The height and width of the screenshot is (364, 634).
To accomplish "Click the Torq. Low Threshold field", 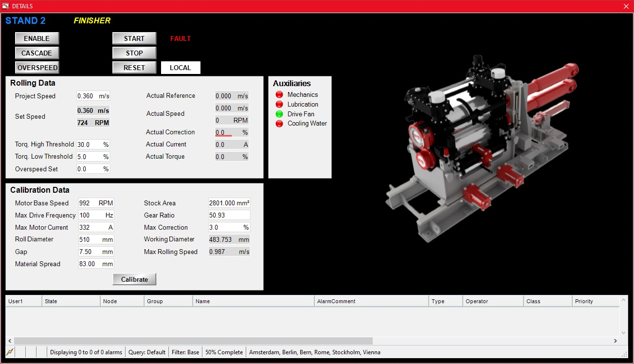I will coord(93,157).
